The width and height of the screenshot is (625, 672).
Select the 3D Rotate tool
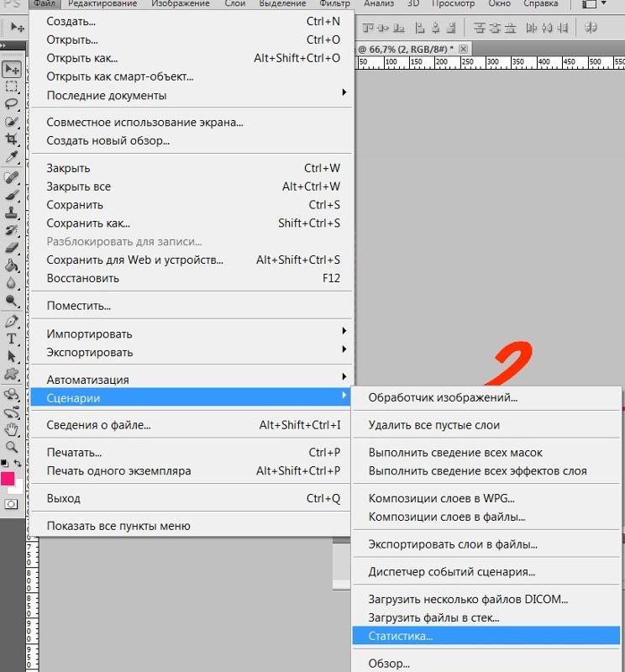tap(12, 394)
